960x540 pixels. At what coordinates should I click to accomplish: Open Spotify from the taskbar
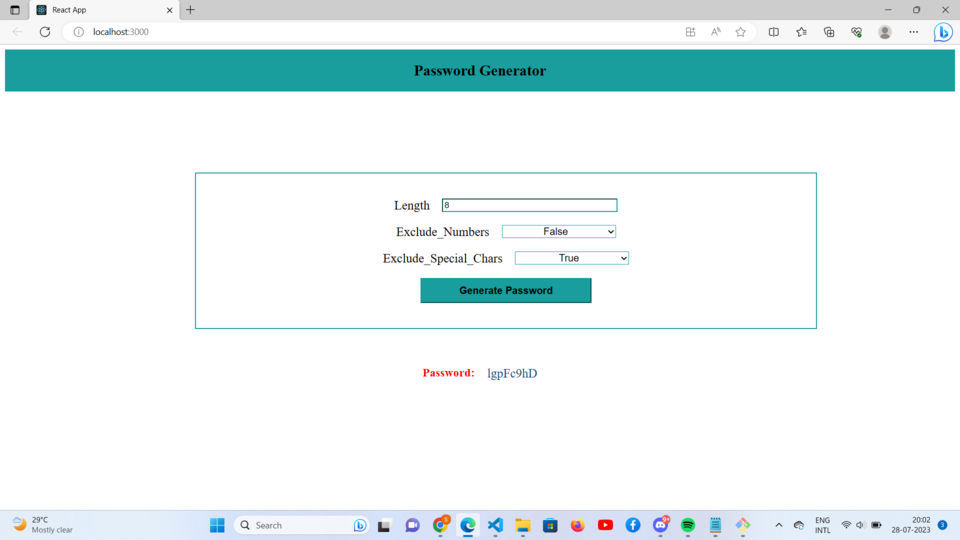coord(688,525)
